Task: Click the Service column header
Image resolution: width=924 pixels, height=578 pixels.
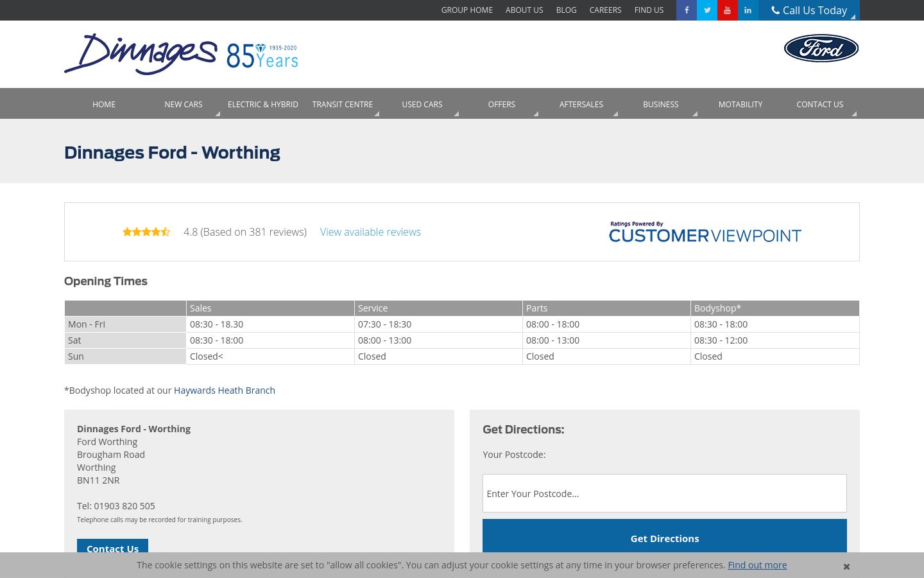Action: [x=438, y=308]
